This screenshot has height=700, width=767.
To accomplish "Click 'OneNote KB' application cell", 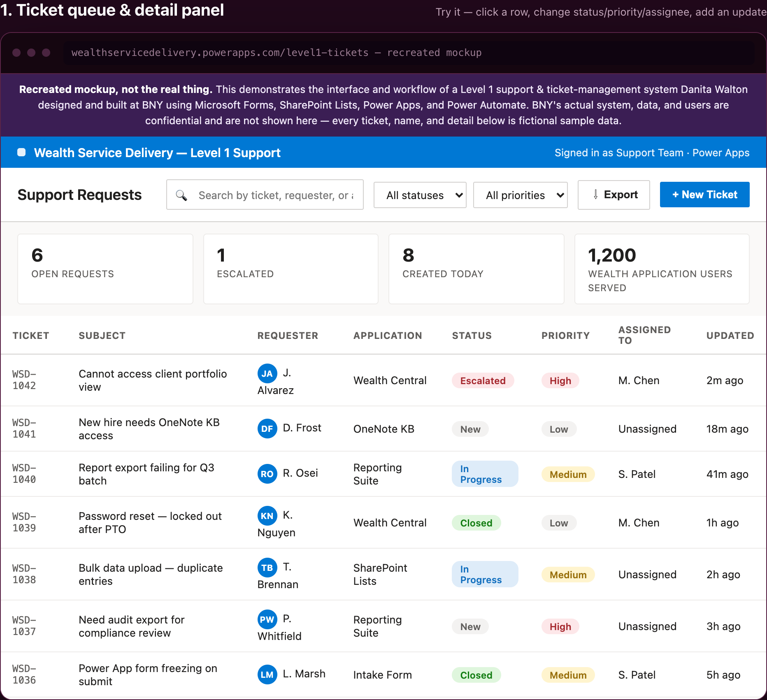I will click(x=383, y=429).
